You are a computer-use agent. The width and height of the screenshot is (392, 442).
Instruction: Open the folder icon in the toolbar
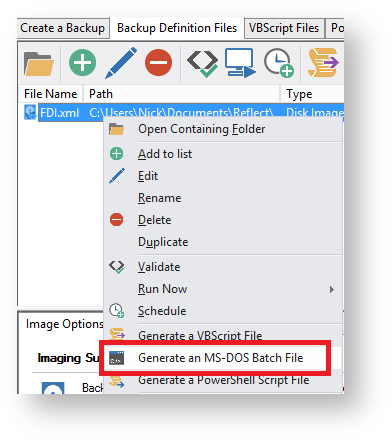pyautogui.click(x=39, y=63)
